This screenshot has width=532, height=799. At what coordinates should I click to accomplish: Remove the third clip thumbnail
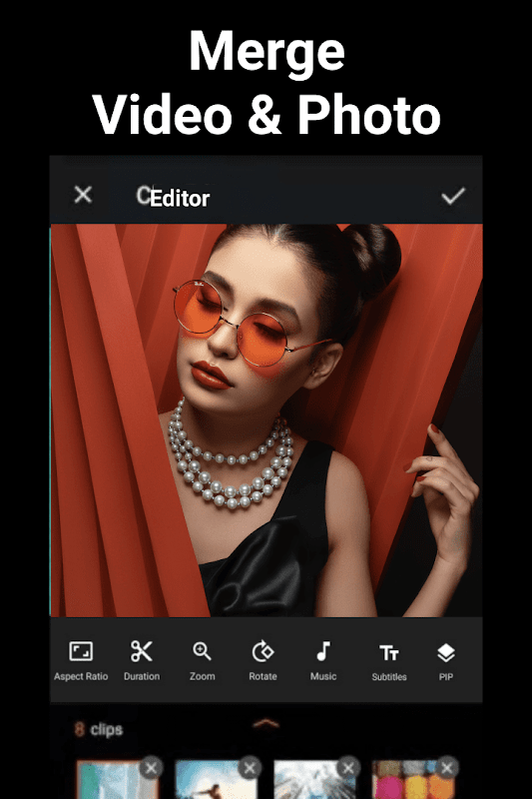click(348, 768)
